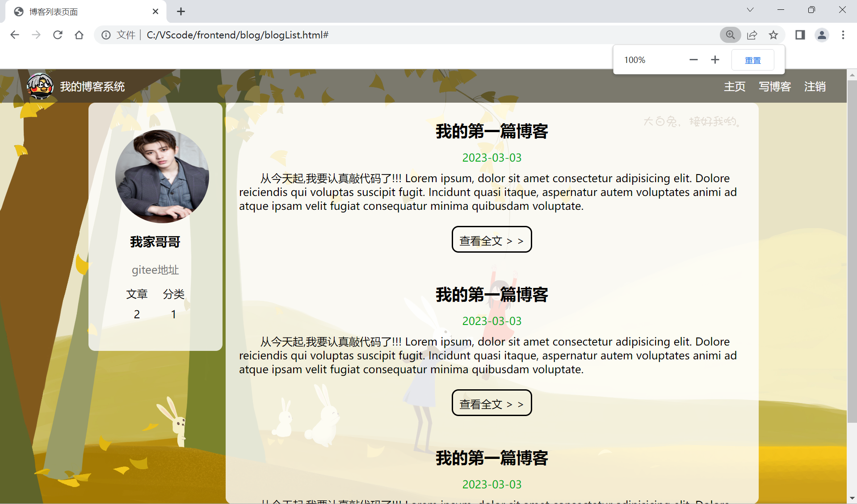This screenshot has height=504, width=857.
Task: Decrease zoom with the minus button
Action: pyautogui.click(x=693, y=60)
